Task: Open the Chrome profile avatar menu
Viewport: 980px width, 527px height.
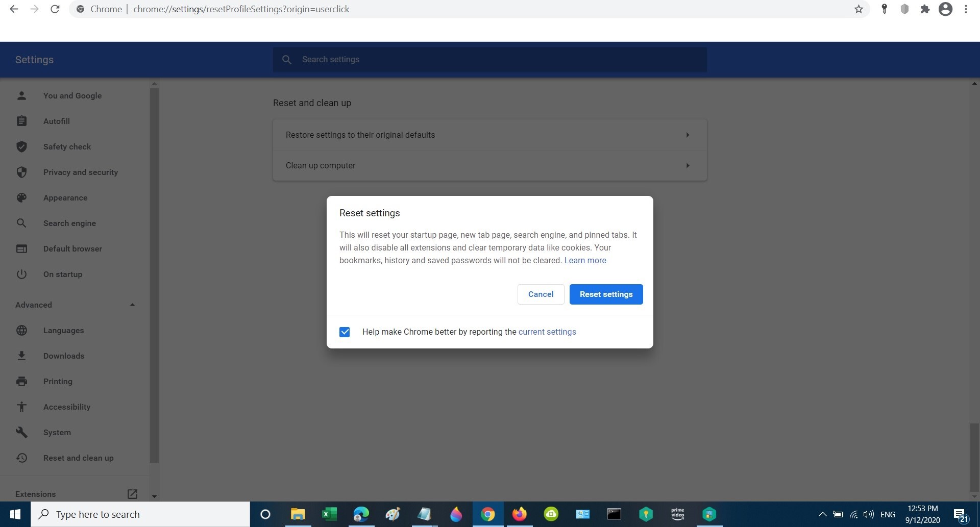Action: click(945, 9)
